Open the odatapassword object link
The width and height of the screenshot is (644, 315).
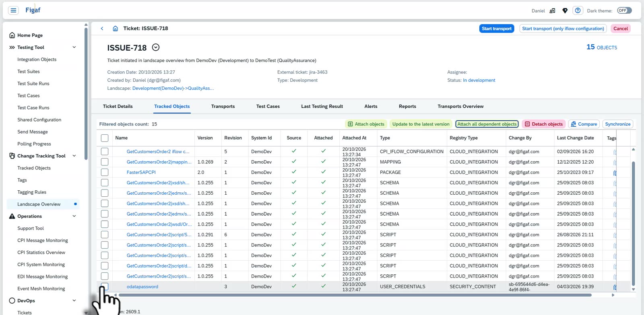pyautogui.click(x=142, y=287)
